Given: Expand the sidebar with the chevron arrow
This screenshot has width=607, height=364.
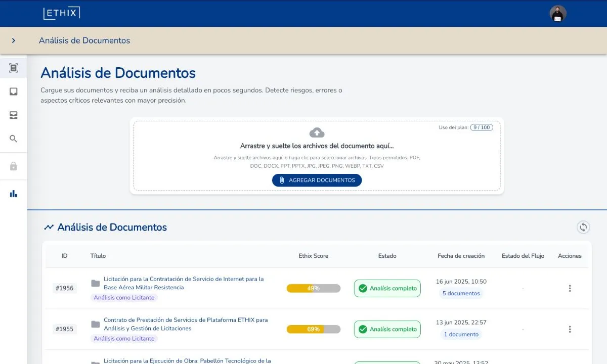Looking at the screenshot, I should [14, 40].
